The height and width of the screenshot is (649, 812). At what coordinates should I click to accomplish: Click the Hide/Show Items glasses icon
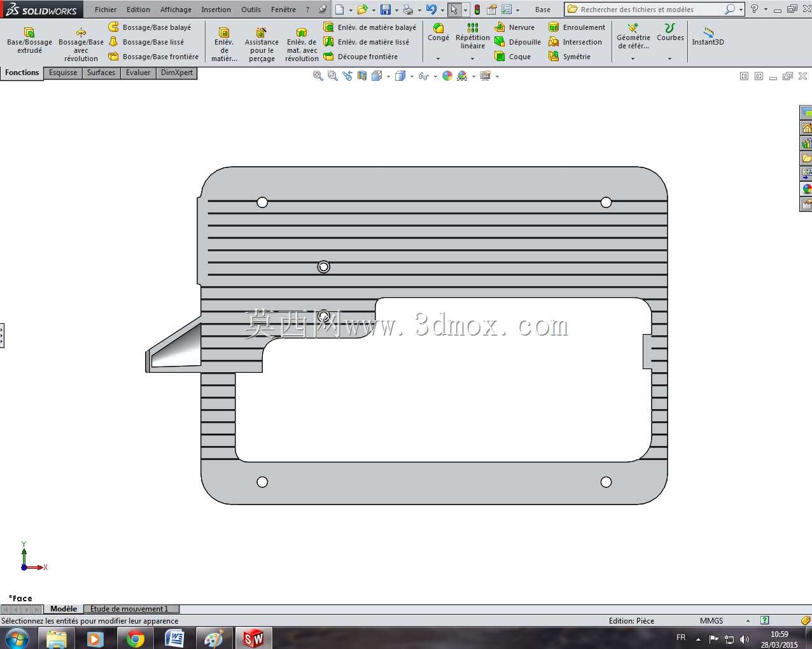tap(424, 76)
